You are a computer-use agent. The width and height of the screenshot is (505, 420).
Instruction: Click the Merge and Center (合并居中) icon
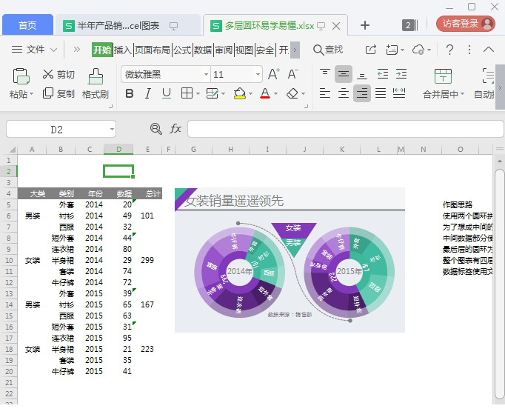pos(443,76)
